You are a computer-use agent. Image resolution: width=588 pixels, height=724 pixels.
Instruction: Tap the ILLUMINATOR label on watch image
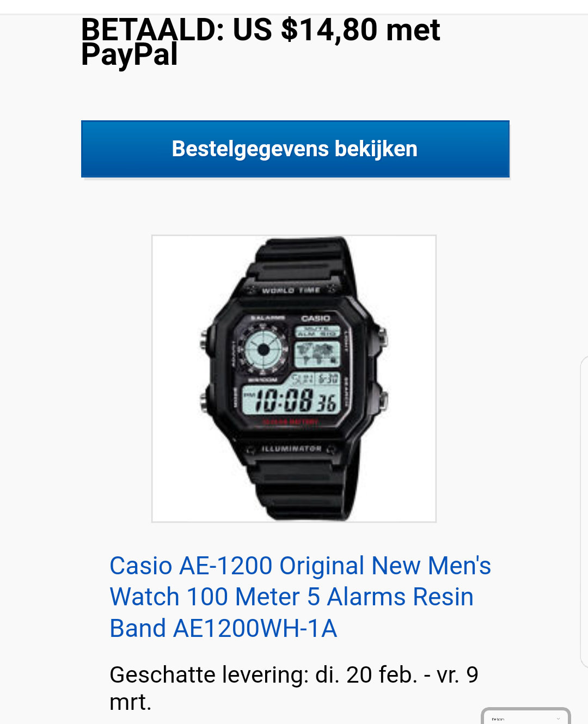coord(291,449)
